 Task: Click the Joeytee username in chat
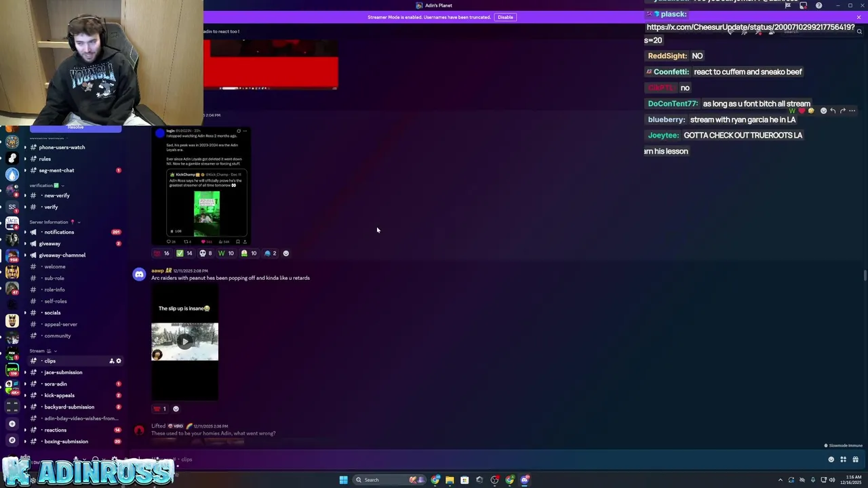coord(663,135)
